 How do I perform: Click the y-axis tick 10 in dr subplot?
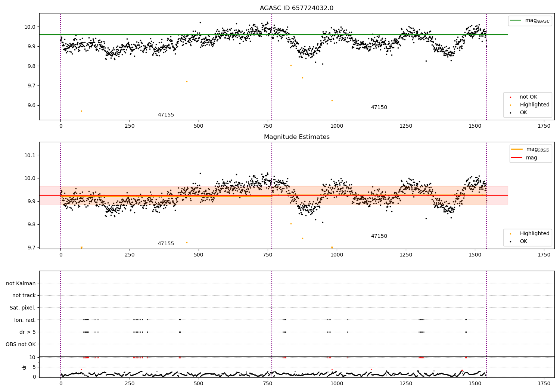point(32,357)
